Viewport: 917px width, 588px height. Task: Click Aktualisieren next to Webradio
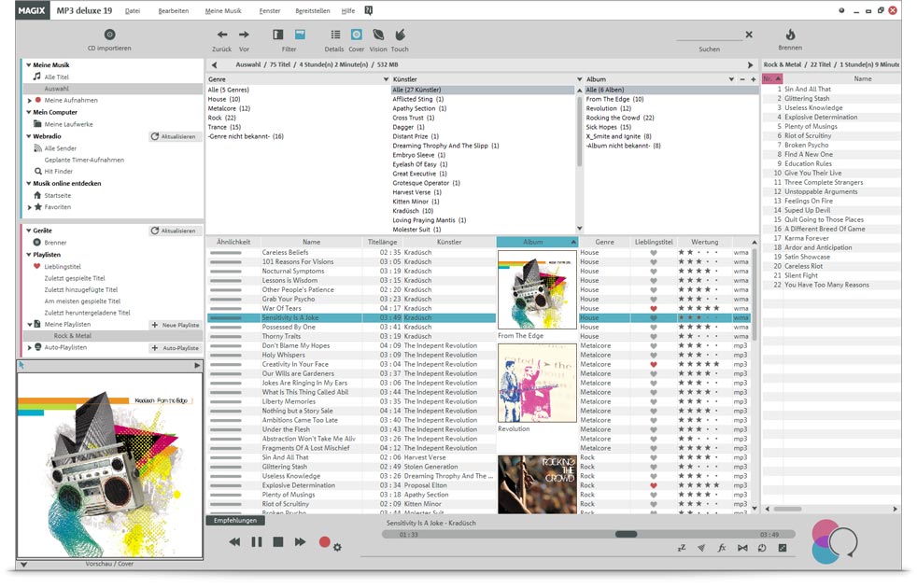pos(174,136)
